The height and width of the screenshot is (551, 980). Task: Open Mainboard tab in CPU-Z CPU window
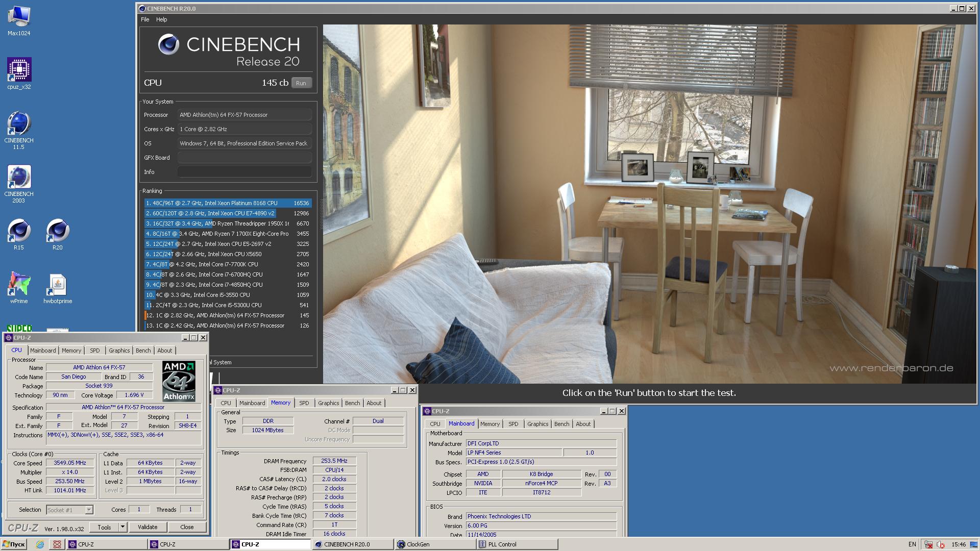(43, 350)
